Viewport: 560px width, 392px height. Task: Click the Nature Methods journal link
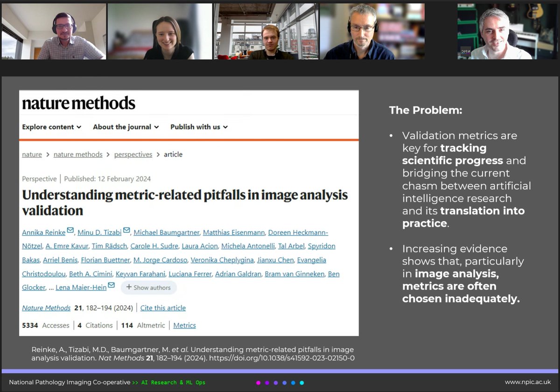click(x=46, y=308)
